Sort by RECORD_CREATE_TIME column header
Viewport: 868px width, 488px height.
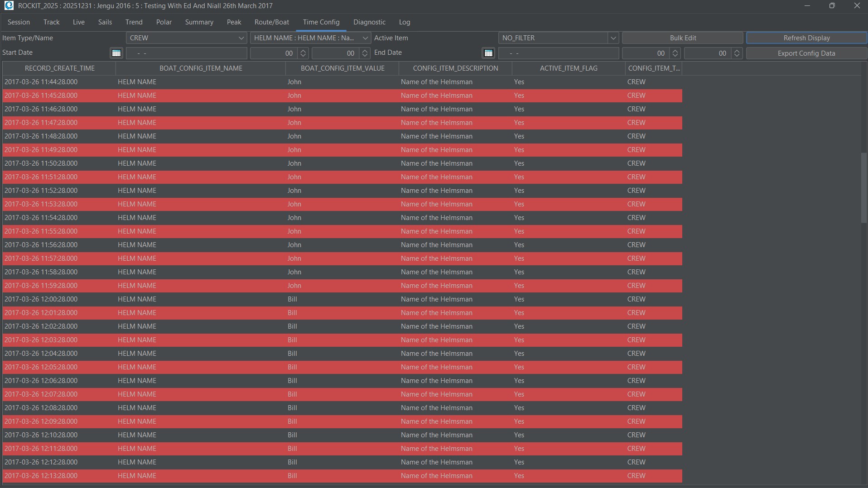(59, 68)
